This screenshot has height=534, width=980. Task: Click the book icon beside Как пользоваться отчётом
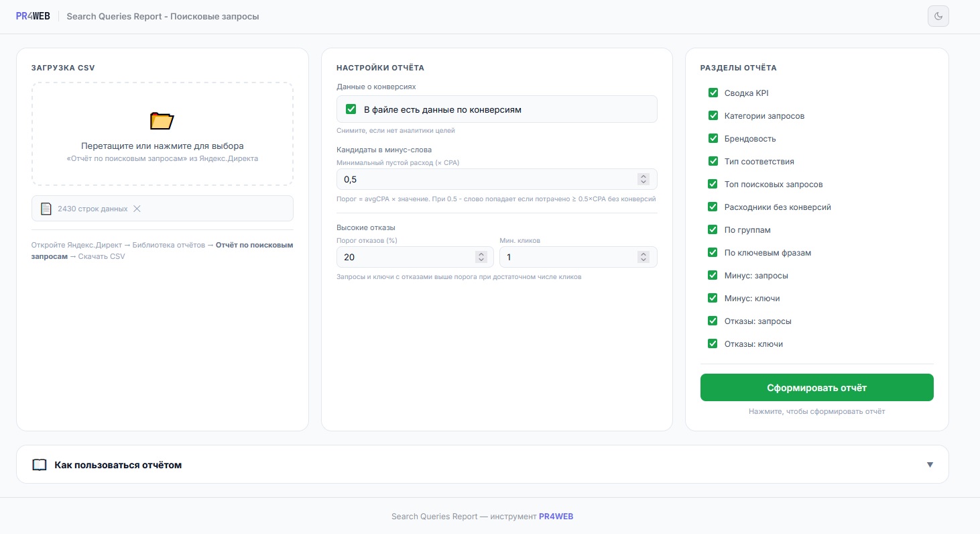40,465
